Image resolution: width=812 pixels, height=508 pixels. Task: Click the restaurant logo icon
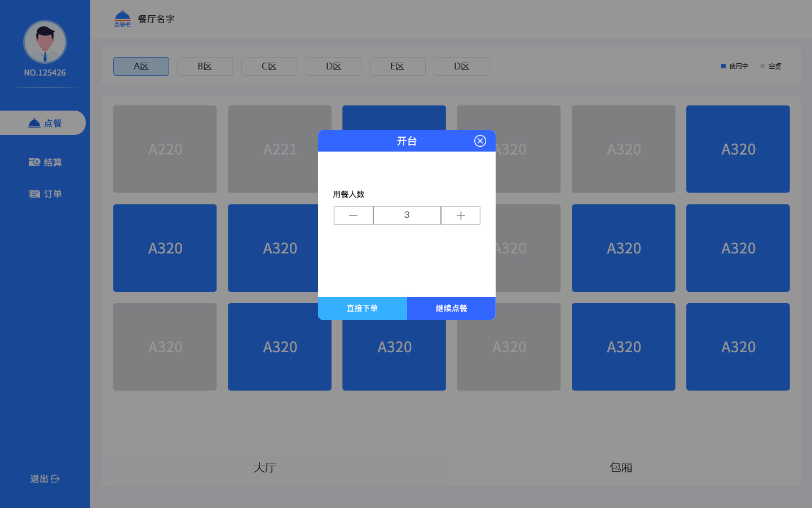click(x=122, y=19)
